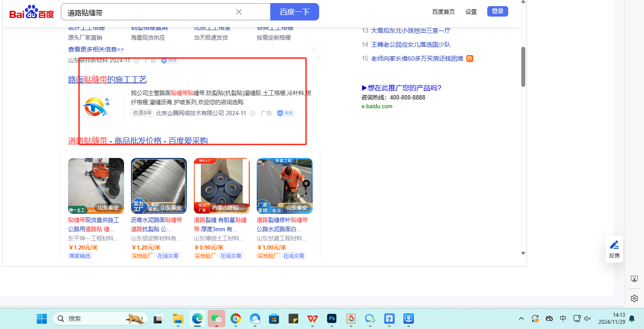The height and width of the screenshot is (329, 644).
Task: Expand the dropdown arrow next to 北京企腾网络技术有限公司 2024-11
Action: [252, 113]
